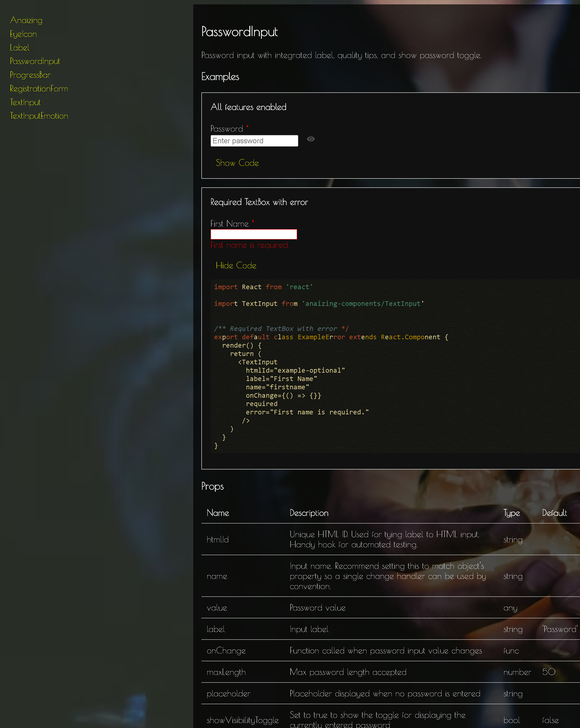Expand the Show Code section
Image resolution: width=580 pixels, height=728 pixels.
pyautogui.click(x=237, y=163)
